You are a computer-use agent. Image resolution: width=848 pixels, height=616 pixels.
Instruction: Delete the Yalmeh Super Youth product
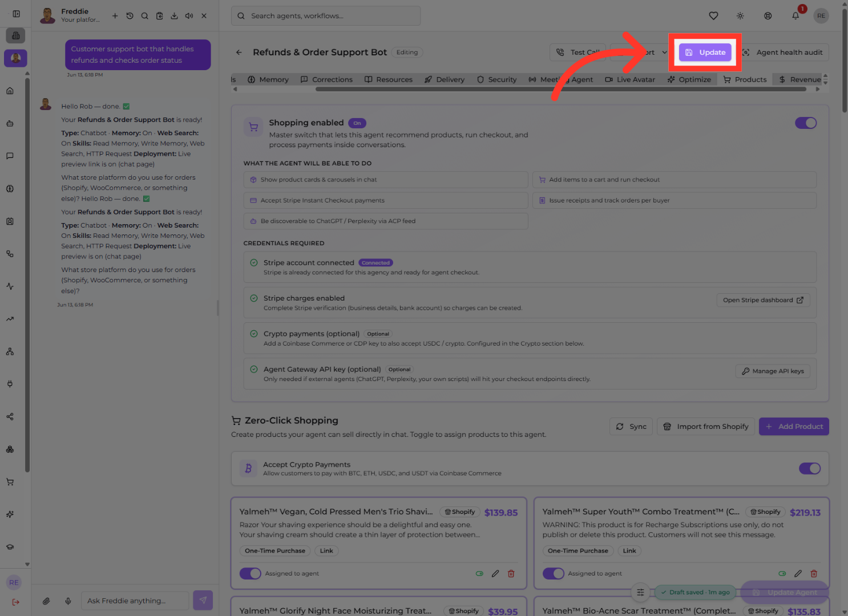[814, 574]
